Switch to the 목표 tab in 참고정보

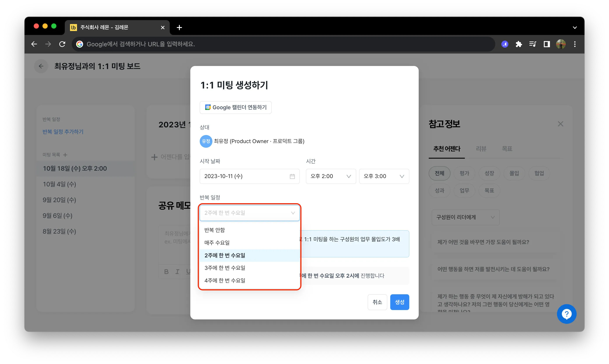click(x=507, y=149)
